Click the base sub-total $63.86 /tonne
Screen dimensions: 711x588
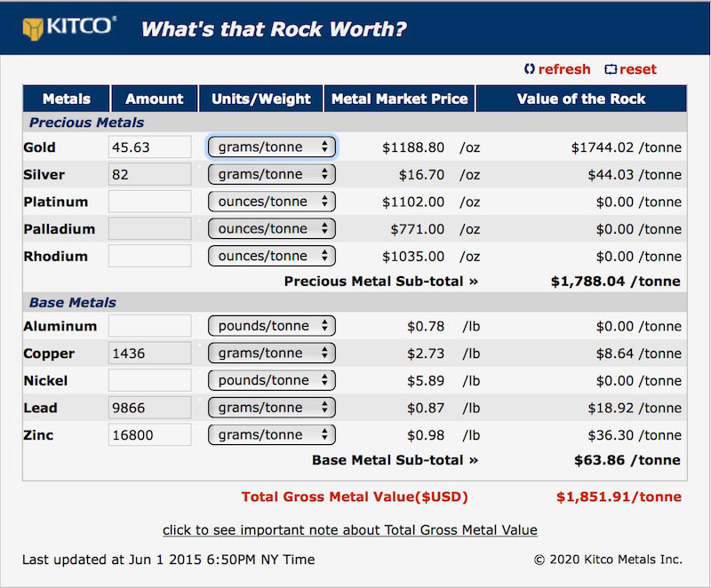click(627, 460)
